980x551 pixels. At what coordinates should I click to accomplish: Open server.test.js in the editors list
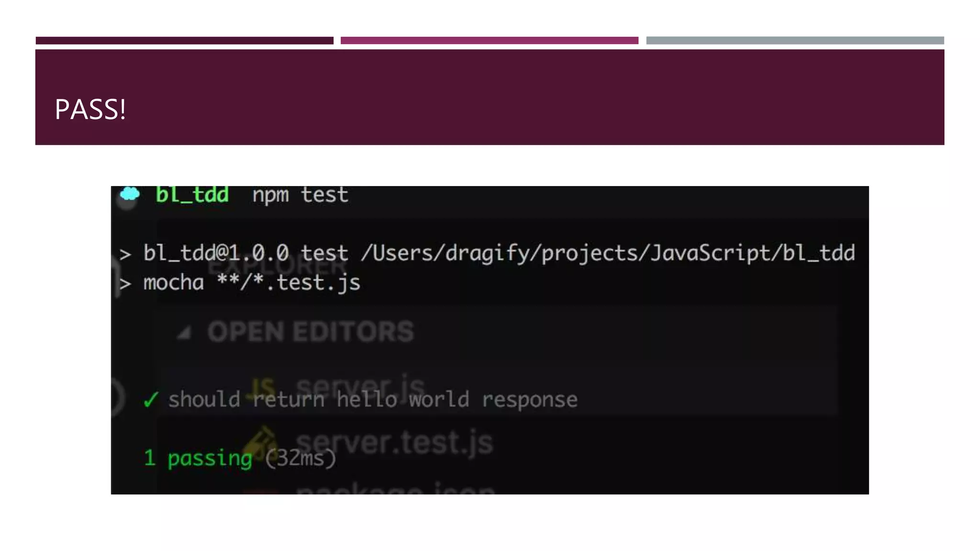[x=394, y=441]
